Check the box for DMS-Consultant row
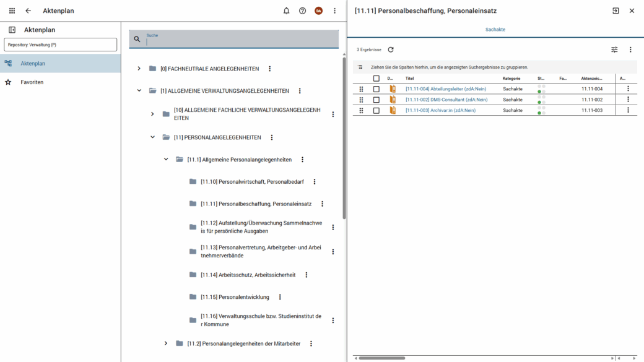Image resolution: width=644 pixels, height=362 pixels. pos(376,100)
